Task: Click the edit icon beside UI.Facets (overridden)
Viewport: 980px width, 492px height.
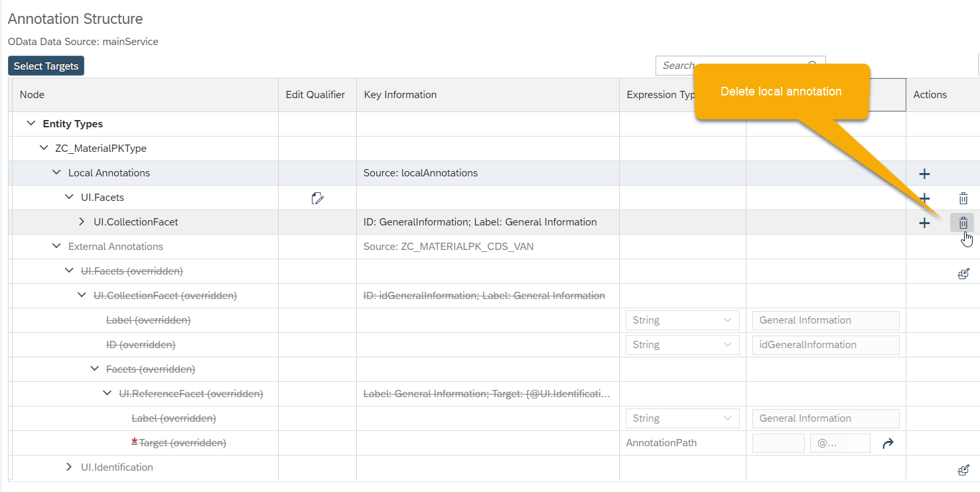Action: point(963,273)
